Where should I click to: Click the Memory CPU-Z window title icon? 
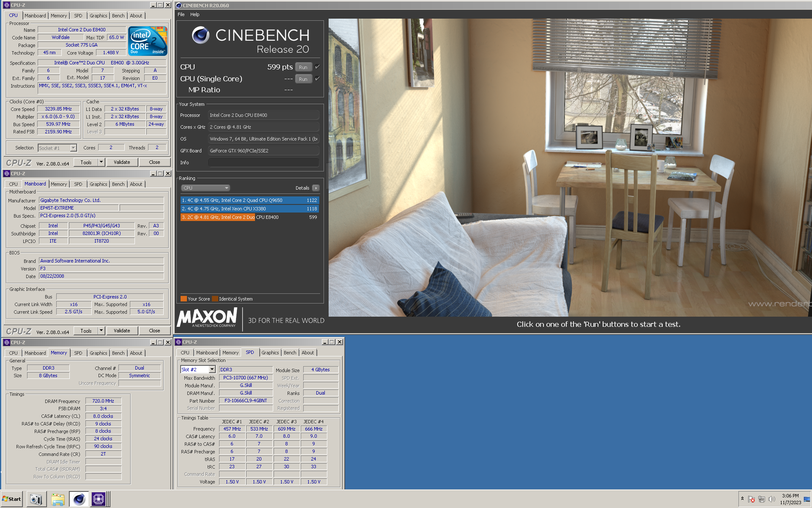pyautogui.click(x=6, y=342)
